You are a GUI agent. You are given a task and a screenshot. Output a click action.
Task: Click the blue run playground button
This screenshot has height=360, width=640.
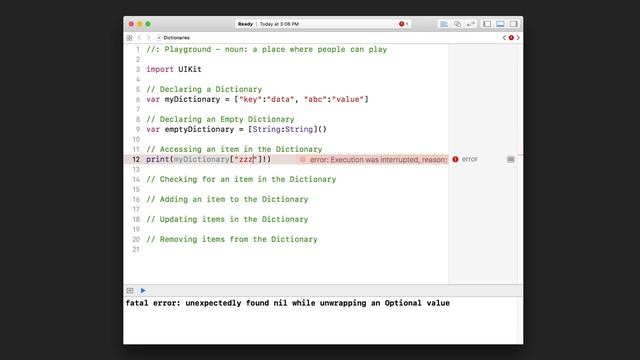143,291
